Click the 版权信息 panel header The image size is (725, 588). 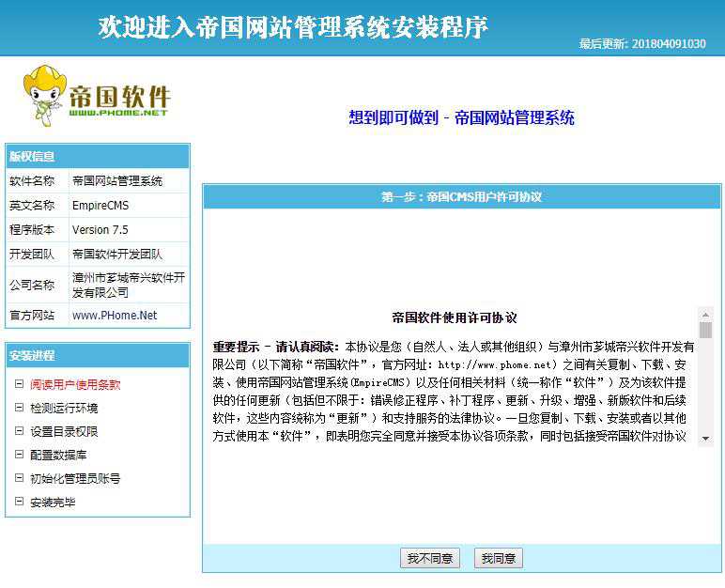pos(98,156)
